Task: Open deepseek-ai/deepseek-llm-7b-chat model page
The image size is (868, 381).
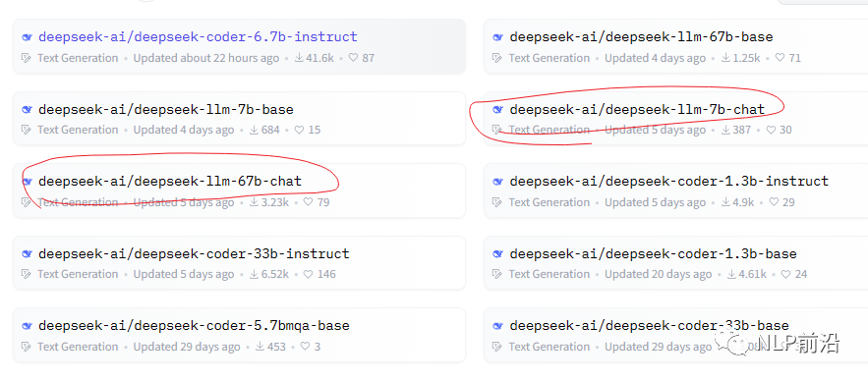Action: pos(637,110)
